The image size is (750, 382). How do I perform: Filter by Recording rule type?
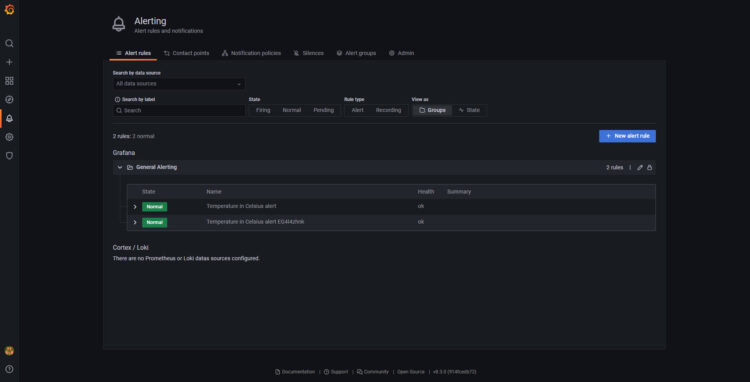388,110
